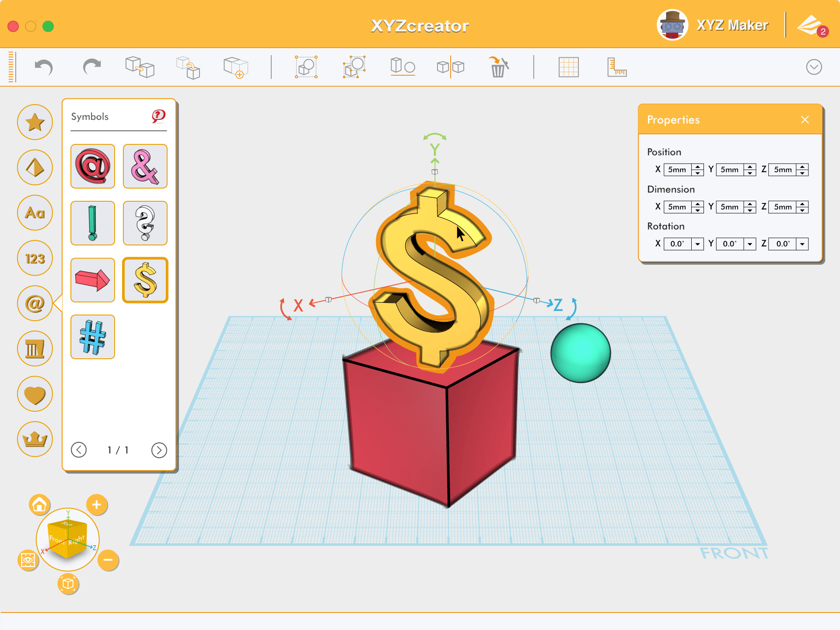Screen dimensions: 840x630
Task: Expand the toolbar collapse chevron
Action: click(x=814, y=67)
